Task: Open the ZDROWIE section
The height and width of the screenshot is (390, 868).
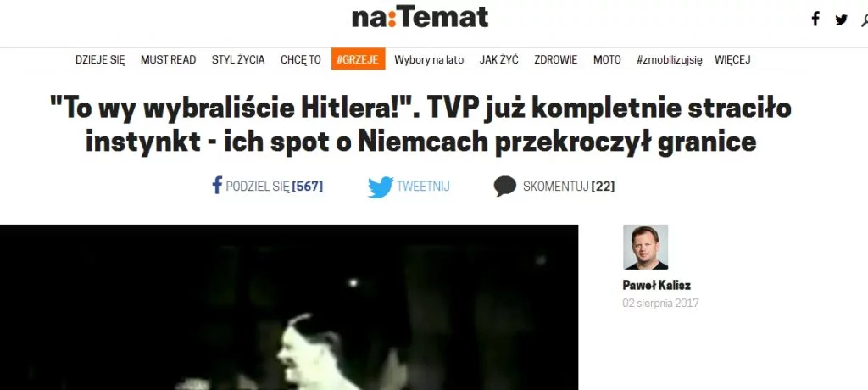Action: tap(556, 60)
